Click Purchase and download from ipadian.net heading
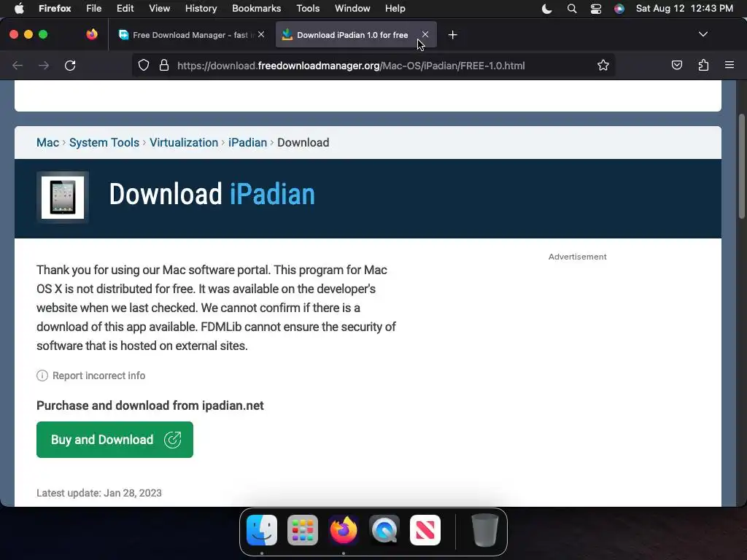Viewport: 747px width, 560px height. (150, 405)
